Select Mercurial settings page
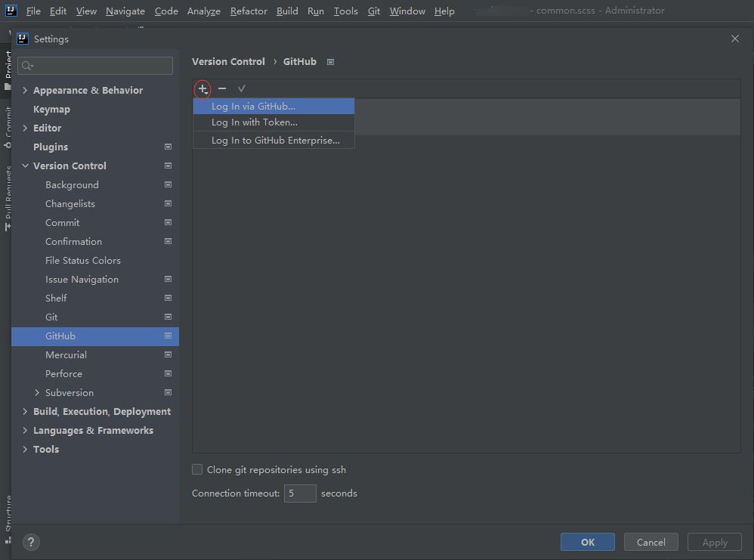 click(x=95, y=354)
